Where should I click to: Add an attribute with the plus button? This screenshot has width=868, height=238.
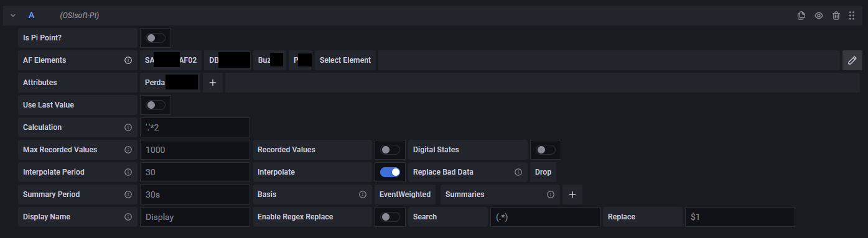pyautogui.click(x=212, y=83)
